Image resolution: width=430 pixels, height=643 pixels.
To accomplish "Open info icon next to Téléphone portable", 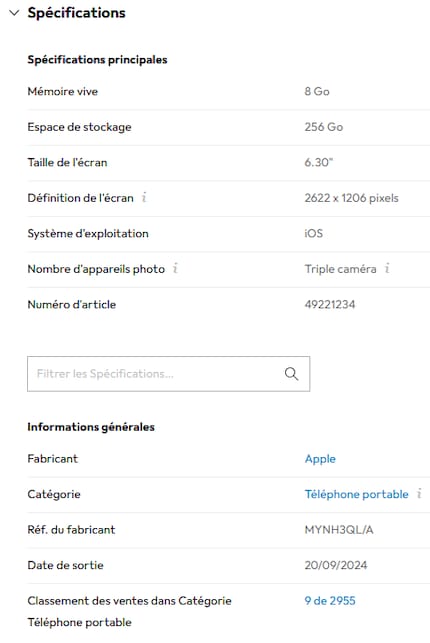I will 419,494.
